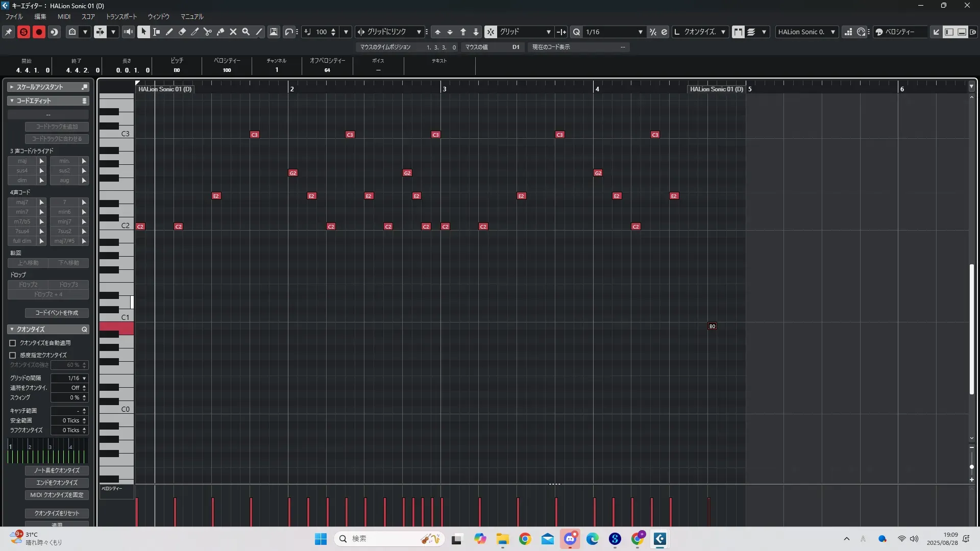
Task: Open the MIDI menu
Action: pos(64,16)
